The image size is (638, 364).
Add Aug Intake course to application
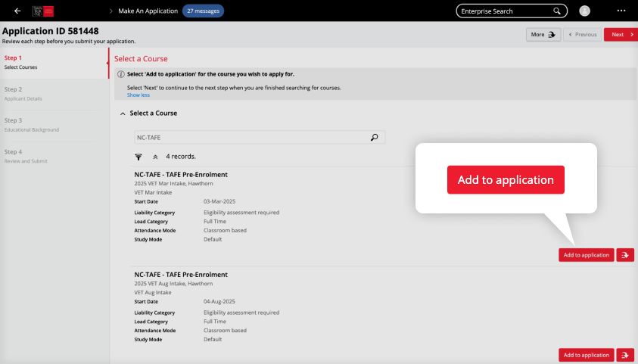[586, 355]
